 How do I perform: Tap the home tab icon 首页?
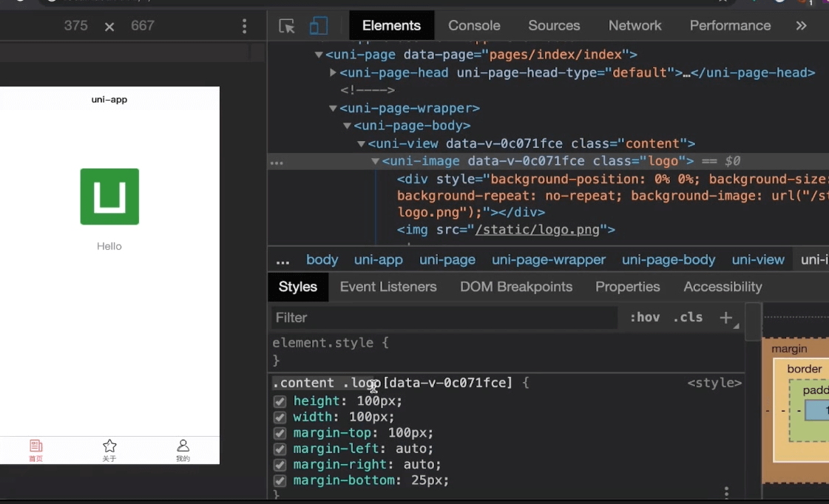36,450
